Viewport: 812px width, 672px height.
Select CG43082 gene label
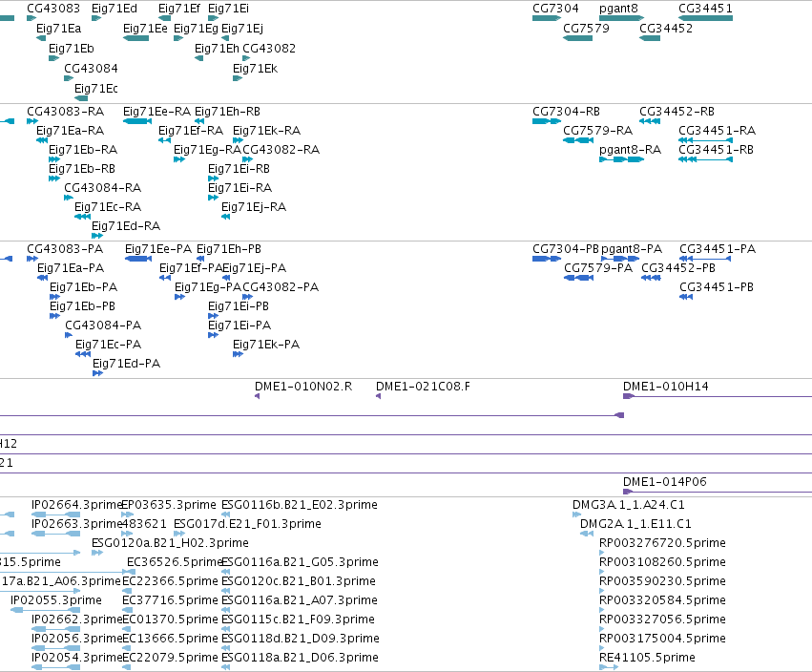(x=269, y=48)
